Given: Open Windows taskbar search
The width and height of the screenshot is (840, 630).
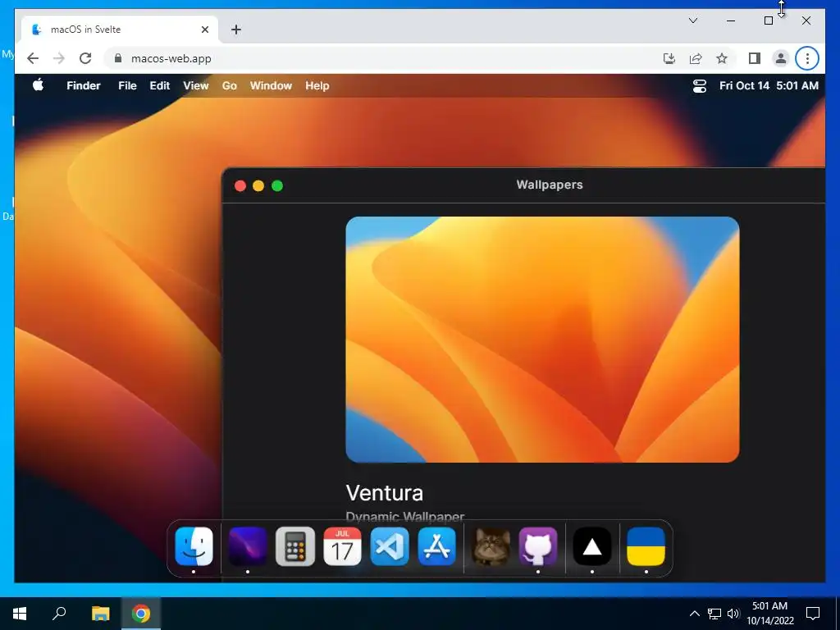Looking at the screenshot, I should (x=59, y=614).
